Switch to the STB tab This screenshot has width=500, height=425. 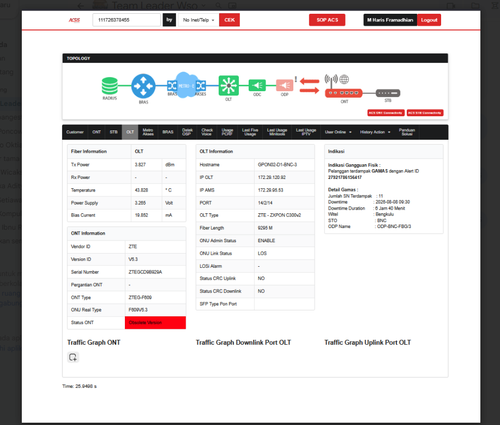tap(114, 132)
